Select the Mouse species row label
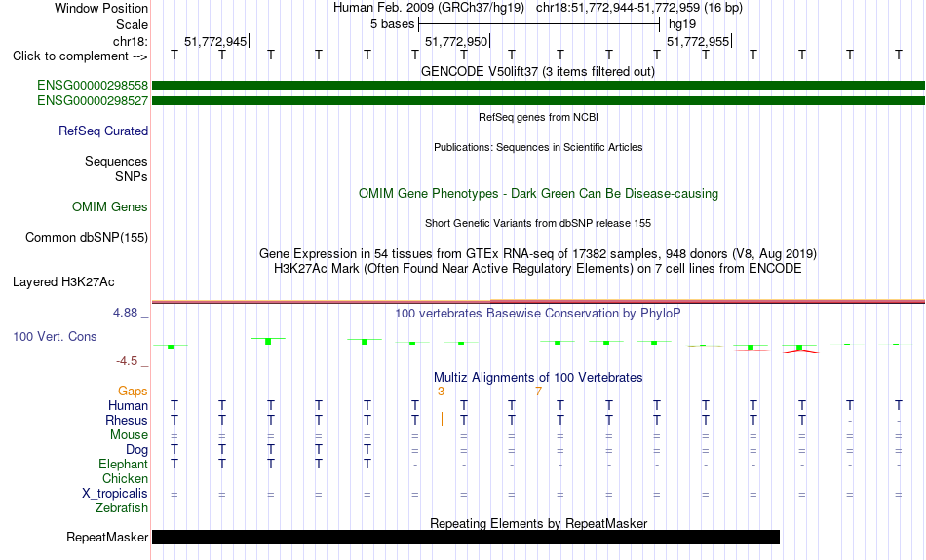 (x=130, y=435)
